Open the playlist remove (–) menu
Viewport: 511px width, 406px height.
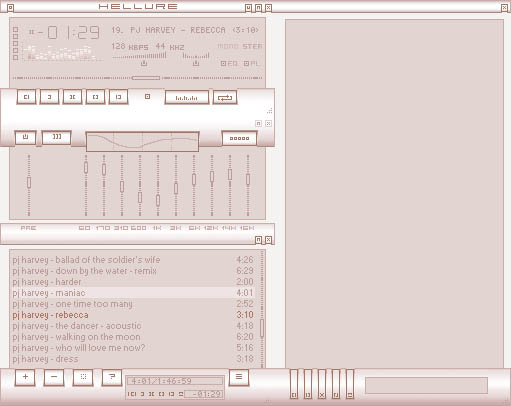54,377
